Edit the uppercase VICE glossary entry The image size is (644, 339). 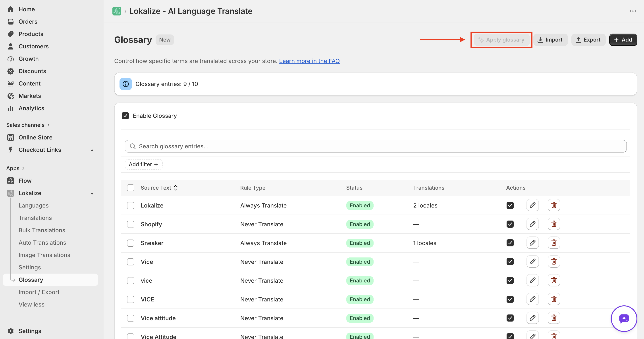pyautogui.click(x=532, y=299)
